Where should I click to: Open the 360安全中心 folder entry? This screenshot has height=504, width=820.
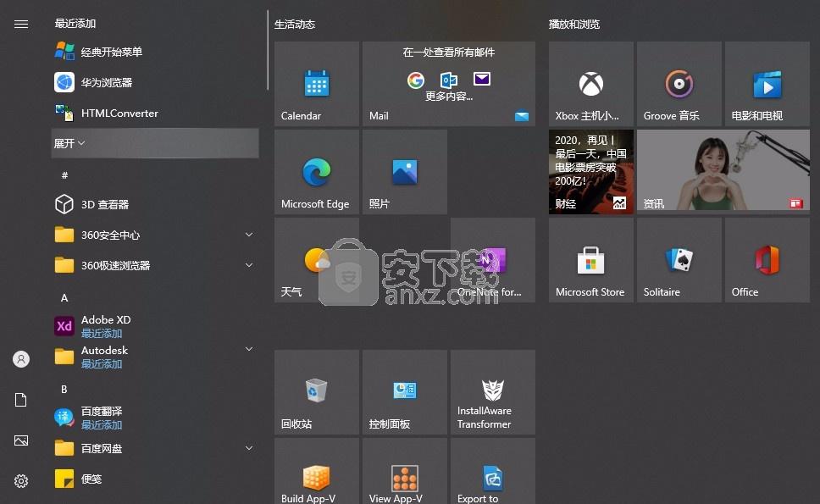[x=155, y=235]
